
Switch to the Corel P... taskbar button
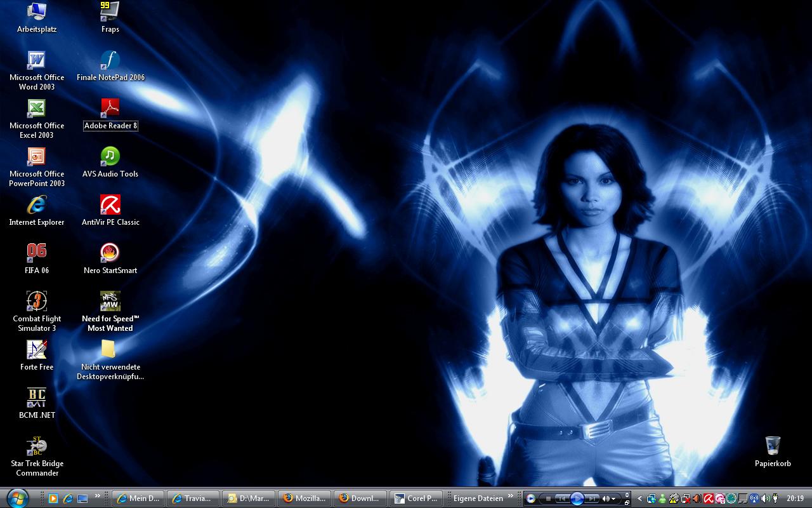tap(415, 498)
